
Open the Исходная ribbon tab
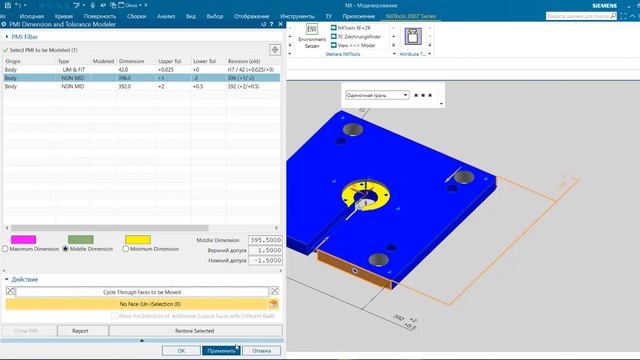point(31,16)
